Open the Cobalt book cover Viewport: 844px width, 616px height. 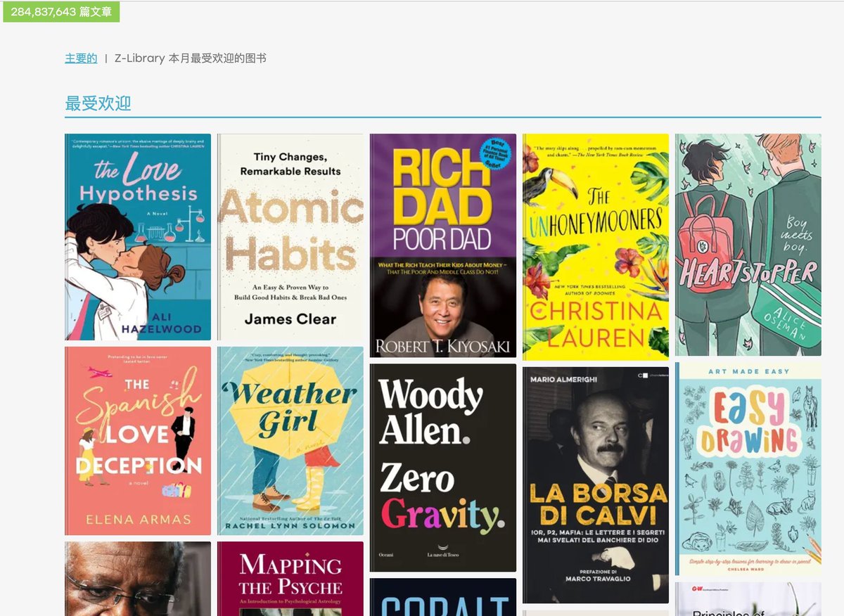point(443,597)
